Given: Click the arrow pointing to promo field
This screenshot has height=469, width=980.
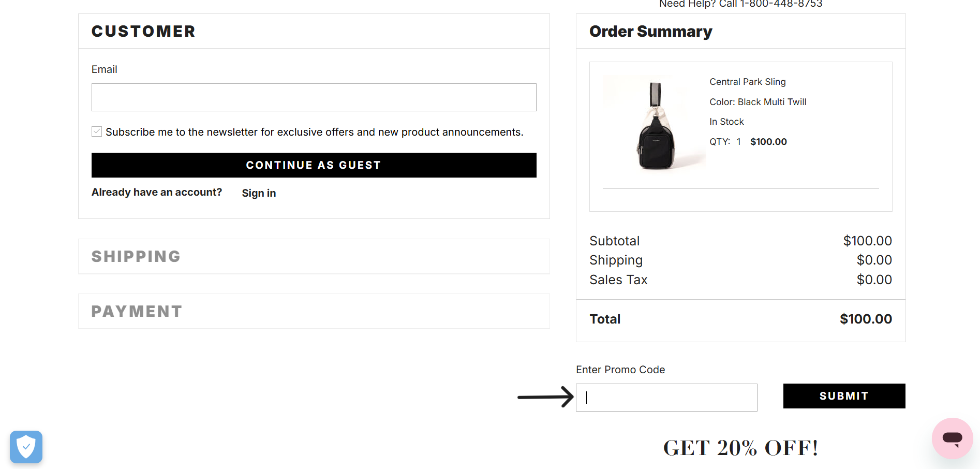Looking at the screenshot, I should 545,397.
